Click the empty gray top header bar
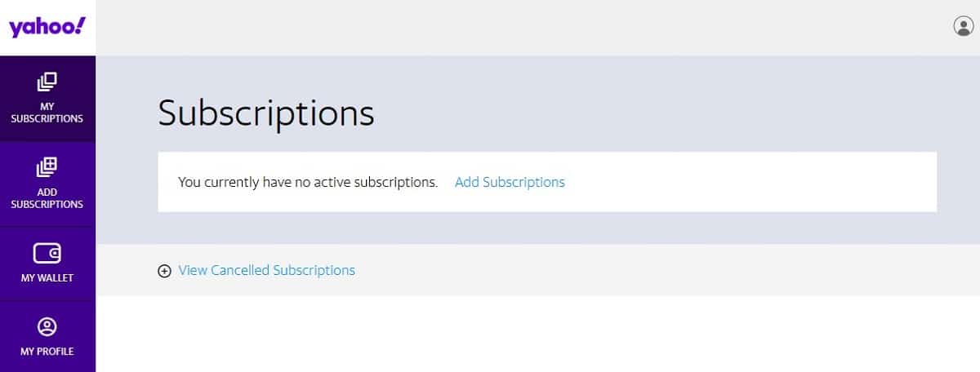 pos(523,28)
